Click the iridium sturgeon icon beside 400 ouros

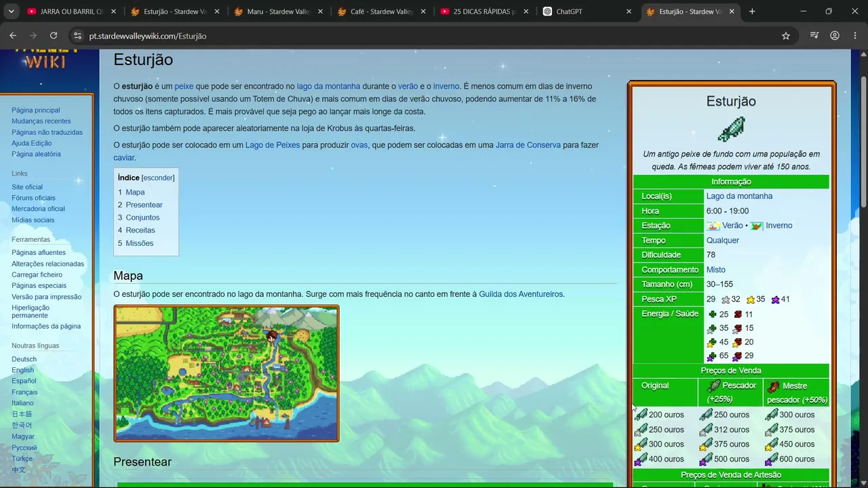641,459
